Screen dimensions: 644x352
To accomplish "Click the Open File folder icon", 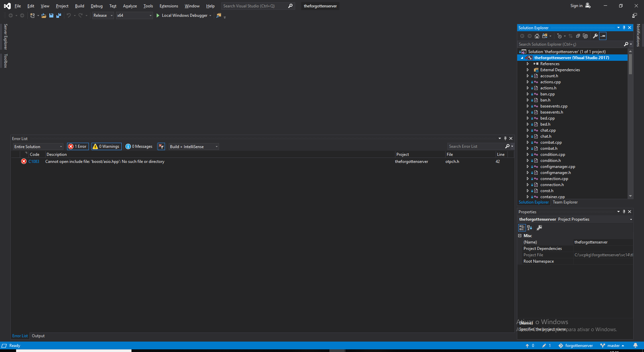I will (44, 15).
